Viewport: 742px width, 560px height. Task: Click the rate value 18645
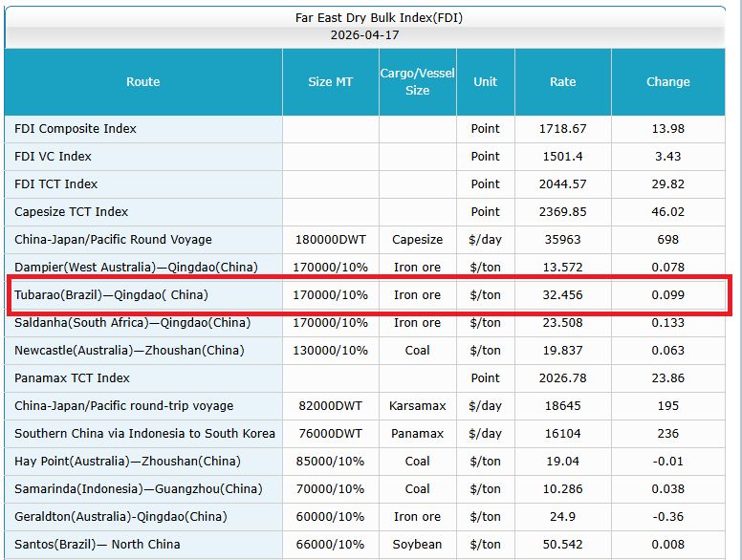pyautogui.click(x=562, y=406)
